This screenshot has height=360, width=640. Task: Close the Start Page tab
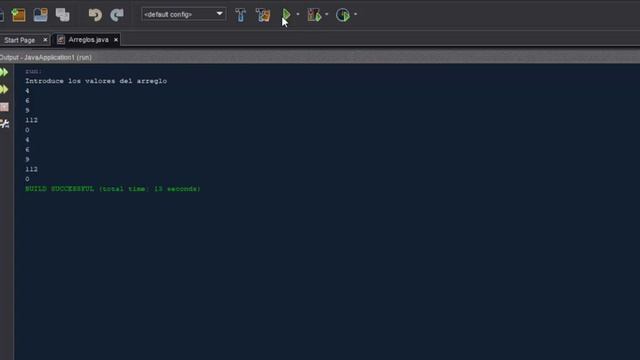point(45,40)
